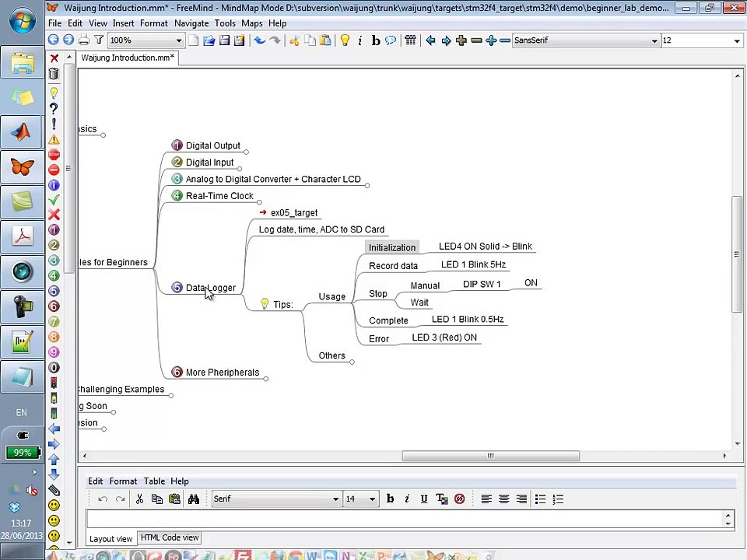747x560 pixels.
Task: Align note text left
Action: coord(486,499)
